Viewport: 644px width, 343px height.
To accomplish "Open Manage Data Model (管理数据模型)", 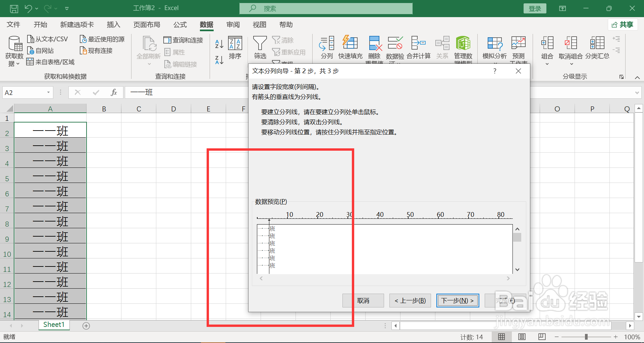I will point(463,49).
